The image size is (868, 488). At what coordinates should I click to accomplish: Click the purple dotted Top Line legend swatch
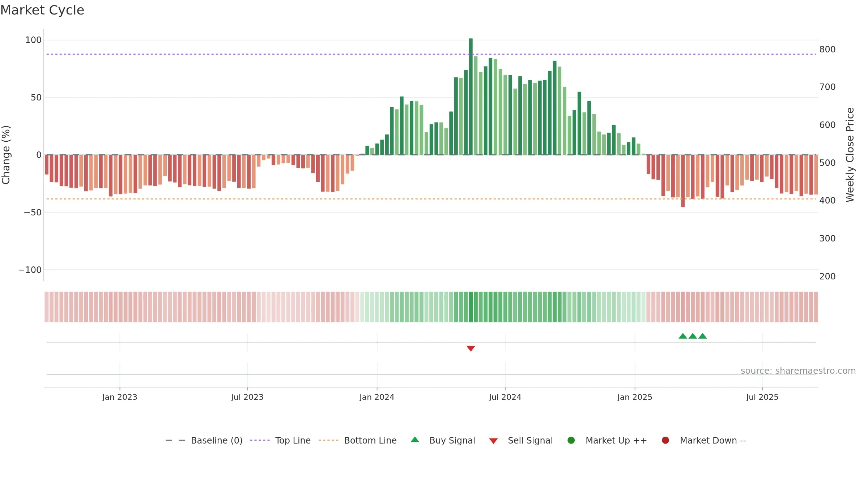tap(260, 440)
